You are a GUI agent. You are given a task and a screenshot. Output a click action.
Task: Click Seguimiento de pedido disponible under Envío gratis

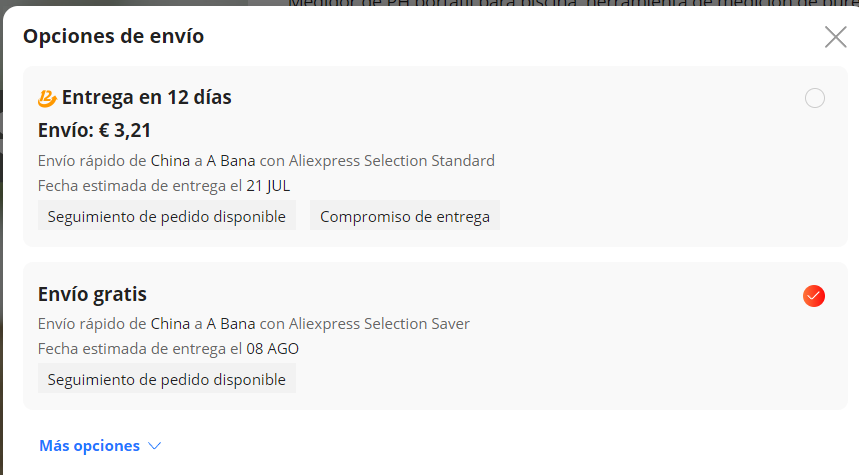(167, 379)
